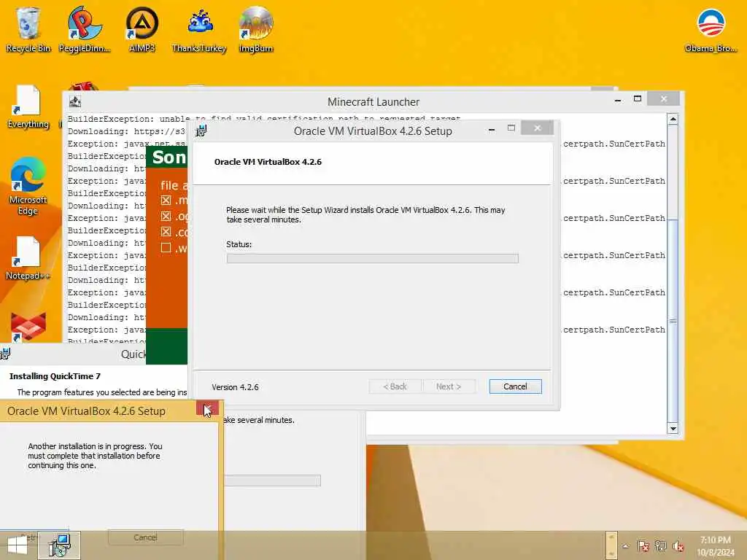The image size is (747, 560).
Task: Open Obama_Bro desktop icon
Action: coord(711,31)
